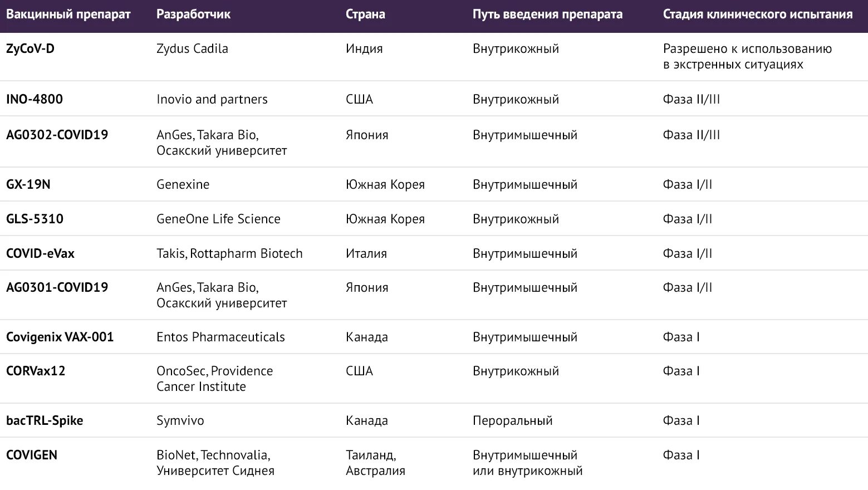This screenshot has width=868, height=490.
Task: Click the 'Zydus Cadila' developer cell
Action: pyautogui.click(x=192, y=48)
